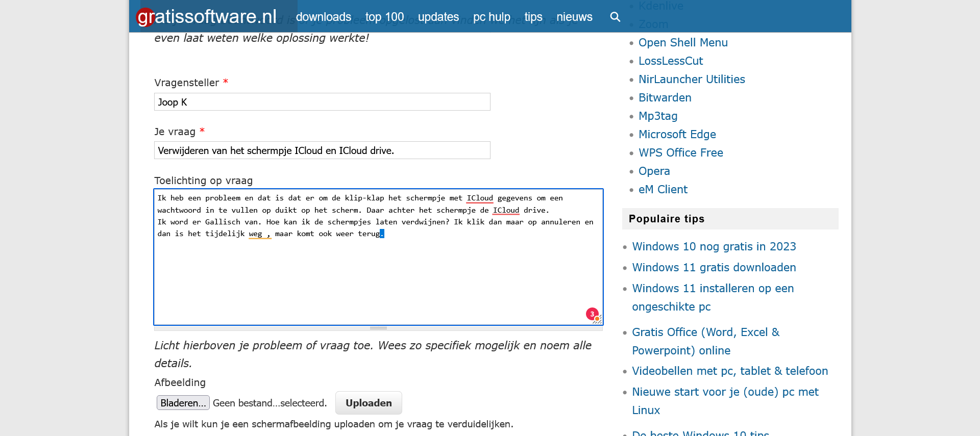Open Videobellen met pc, tablet & telefoon
980x436 pixels.
click(x=729, y=371)
